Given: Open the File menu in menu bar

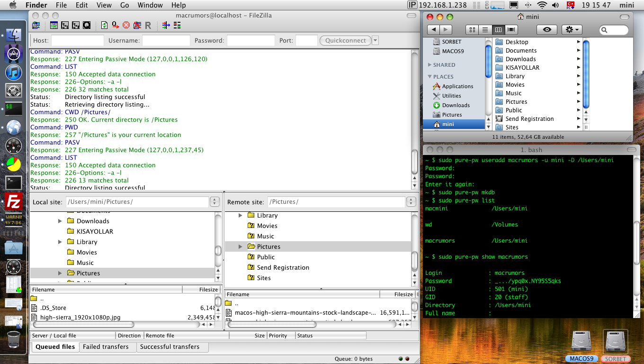Looking at the screenshot, I should pos(61,5).
